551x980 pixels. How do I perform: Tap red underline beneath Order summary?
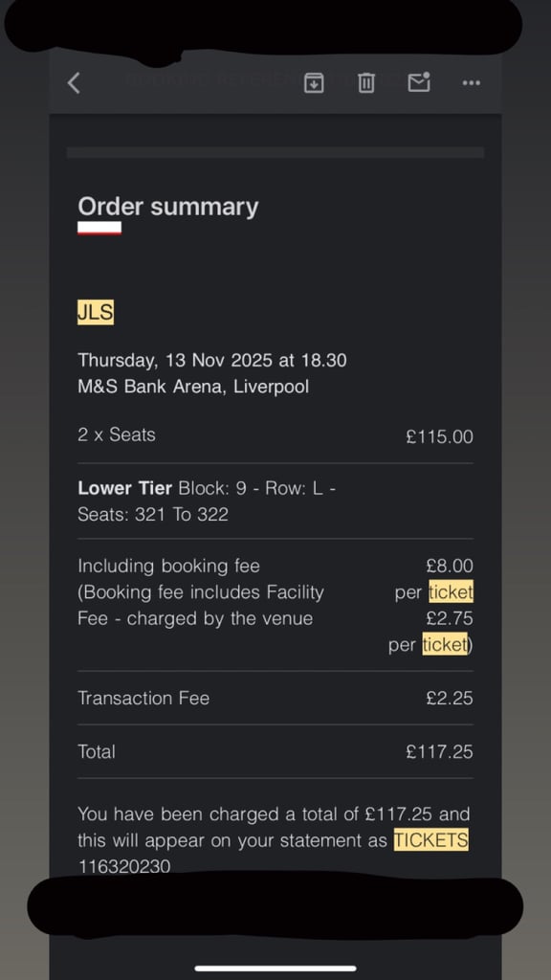pyautogui.click(x=99, y=228)
